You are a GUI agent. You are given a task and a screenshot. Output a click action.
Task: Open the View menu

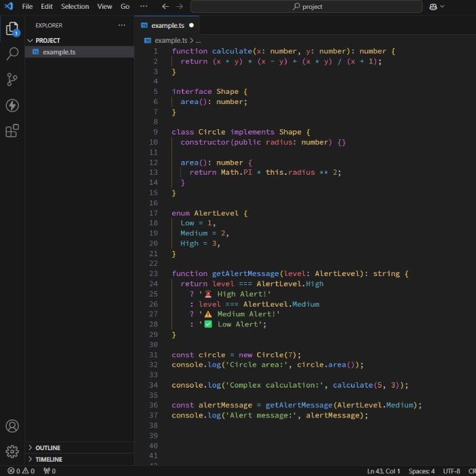(x=105, y=6)
